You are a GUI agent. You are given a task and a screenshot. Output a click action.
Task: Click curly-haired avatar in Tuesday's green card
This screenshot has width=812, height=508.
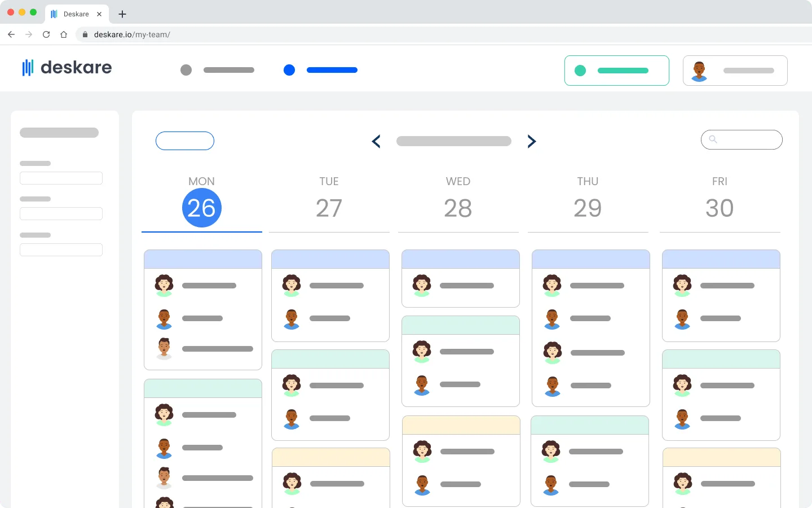pyautogui.click(x=292, y=386)
